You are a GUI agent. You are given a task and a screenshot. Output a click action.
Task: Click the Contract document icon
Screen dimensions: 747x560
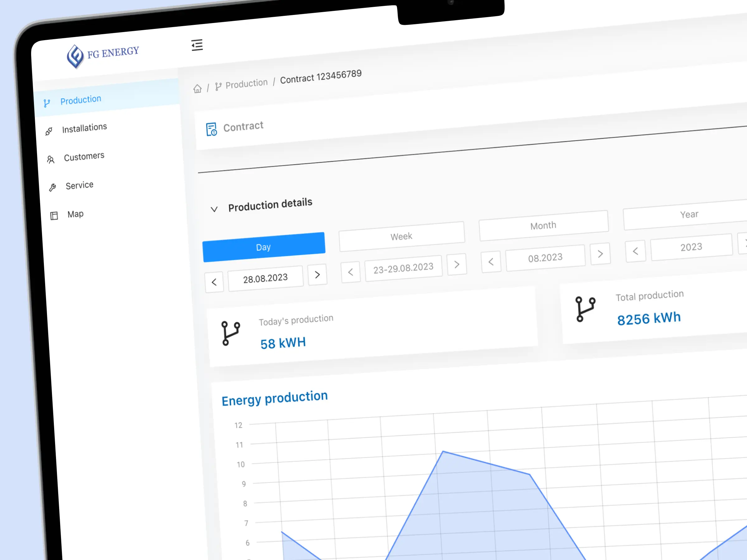(211, 129)
